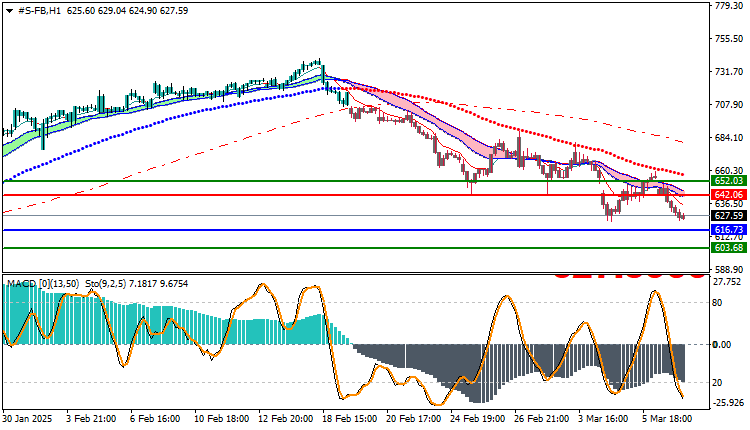The height and width of the screenshot is (430, 750).
Task: Select the 660.30 price scale value
Action: pos(728,171)
